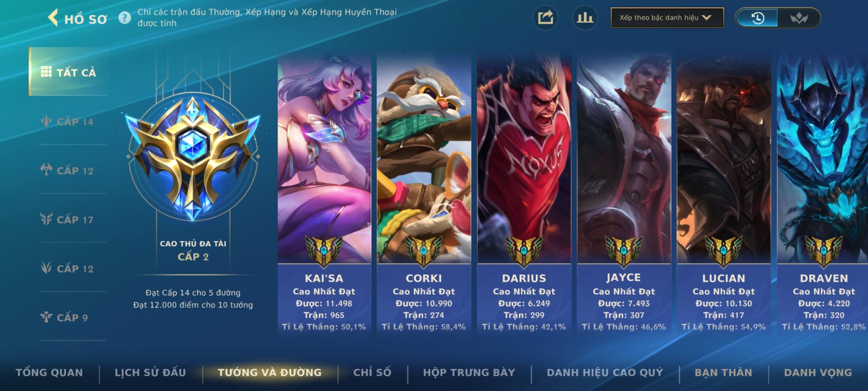The image size is (868, 391).
Task: Tap the Cao Thủ Đa Tài crest
Action: 193,156
